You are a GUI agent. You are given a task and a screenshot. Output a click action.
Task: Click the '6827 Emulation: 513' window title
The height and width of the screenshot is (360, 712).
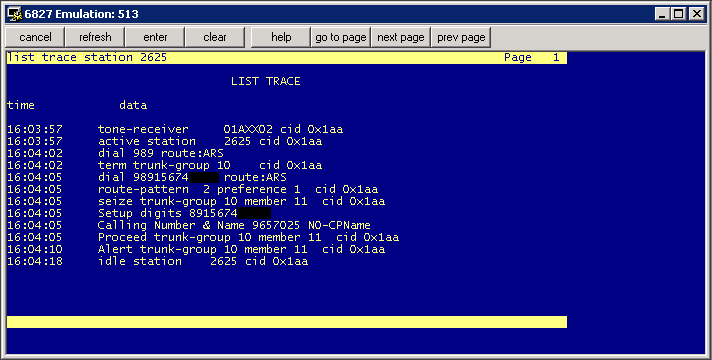click(82, 14)
